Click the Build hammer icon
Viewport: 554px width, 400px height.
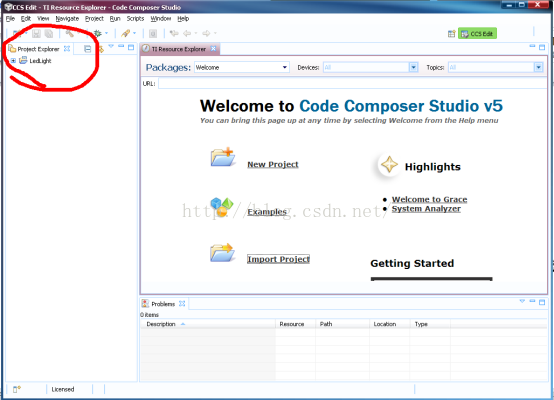coord(70,34)
